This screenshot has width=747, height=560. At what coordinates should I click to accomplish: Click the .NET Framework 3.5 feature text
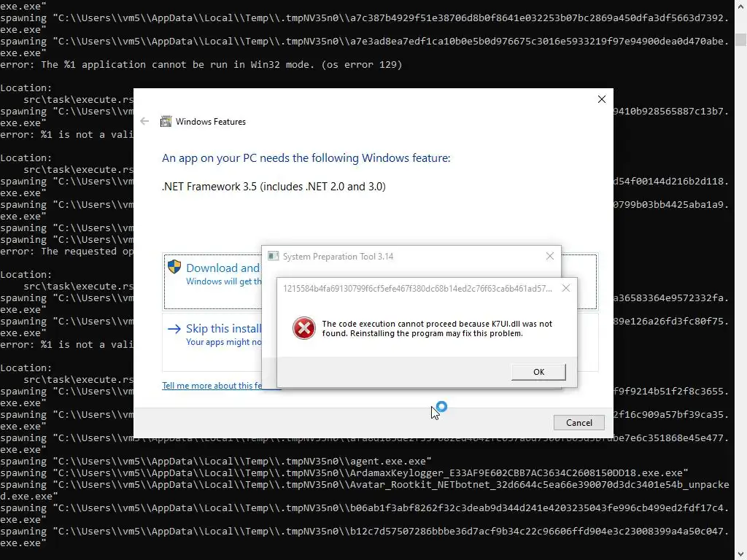coord(274,186)
